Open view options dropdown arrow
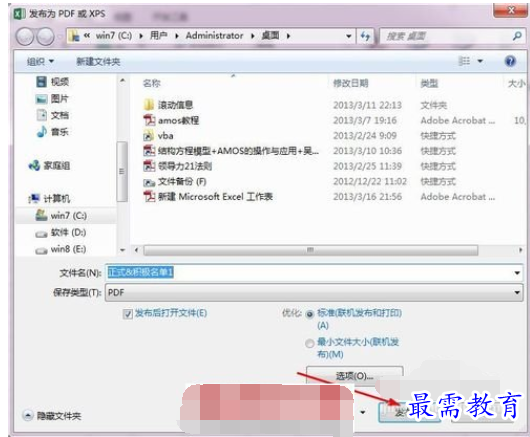 (x=480, y=61)
